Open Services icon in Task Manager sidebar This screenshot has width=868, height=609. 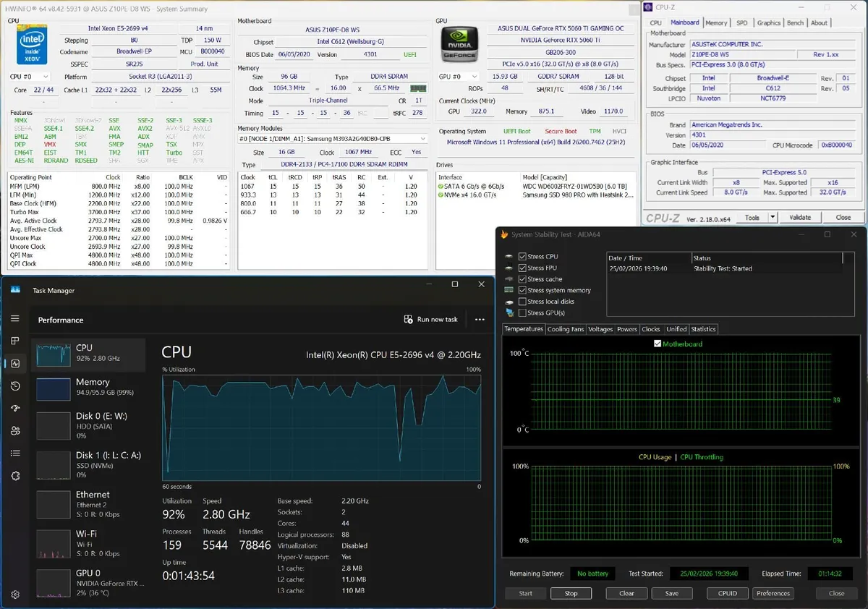pos(15,476)
